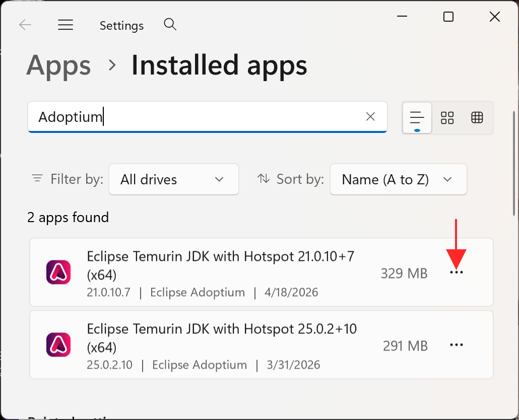Open the hamburger navigation menu

coord(66,25)
